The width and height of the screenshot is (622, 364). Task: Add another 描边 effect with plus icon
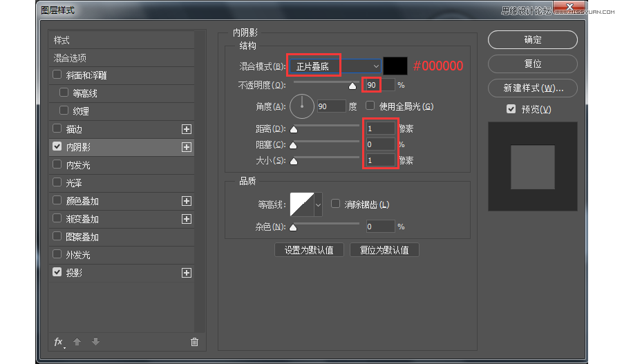(x=187, y=129)
